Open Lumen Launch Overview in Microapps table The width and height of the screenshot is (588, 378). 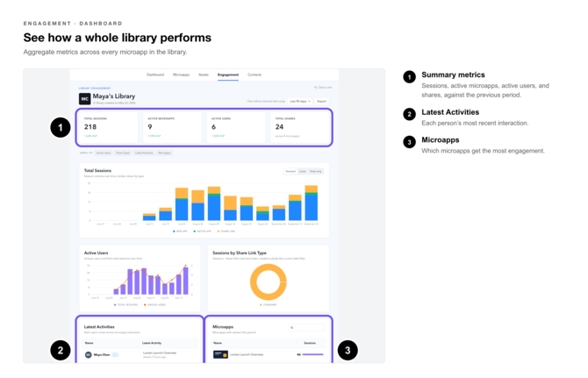point(247,354)
